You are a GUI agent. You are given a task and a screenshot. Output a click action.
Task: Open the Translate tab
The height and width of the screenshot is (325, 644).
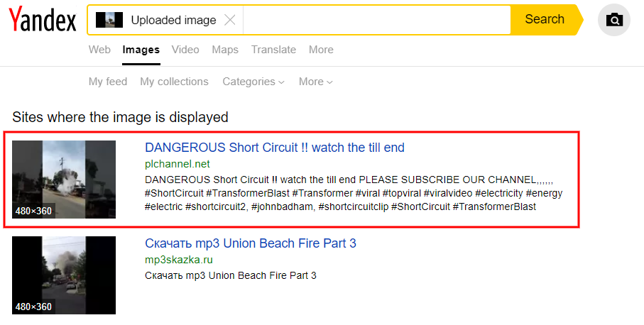[x=273, y=50]
